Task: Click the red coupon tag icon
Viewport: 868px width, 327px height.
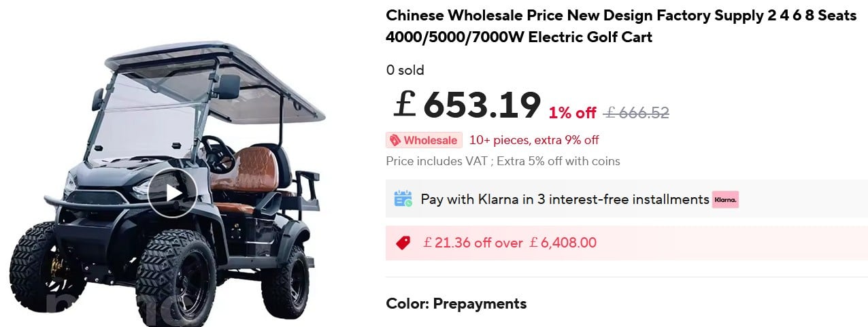Action: tap(403, 243)
